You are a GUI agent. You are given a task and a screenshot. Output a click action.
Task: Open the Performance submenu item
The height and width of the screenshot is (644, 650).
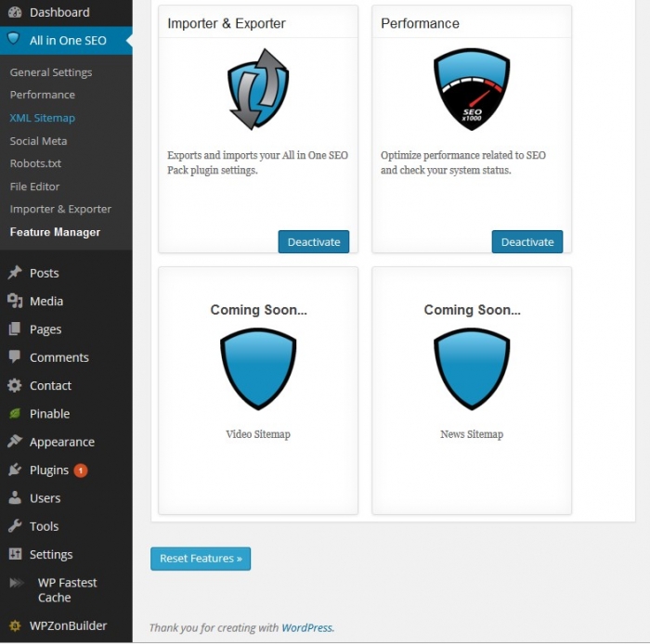(43, 95)
